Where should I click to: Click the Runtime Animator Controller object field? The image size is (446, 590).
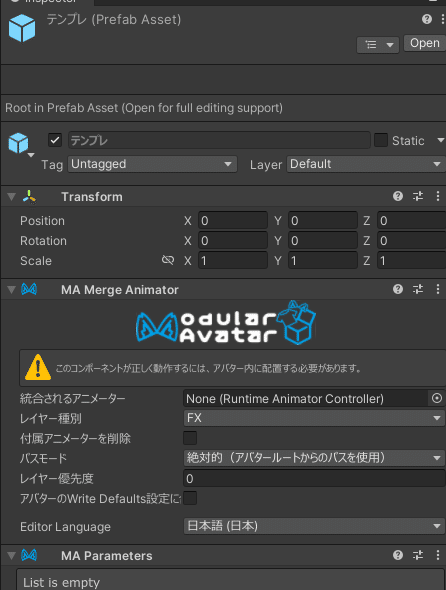pyautogui.click(x=305, y=398)
